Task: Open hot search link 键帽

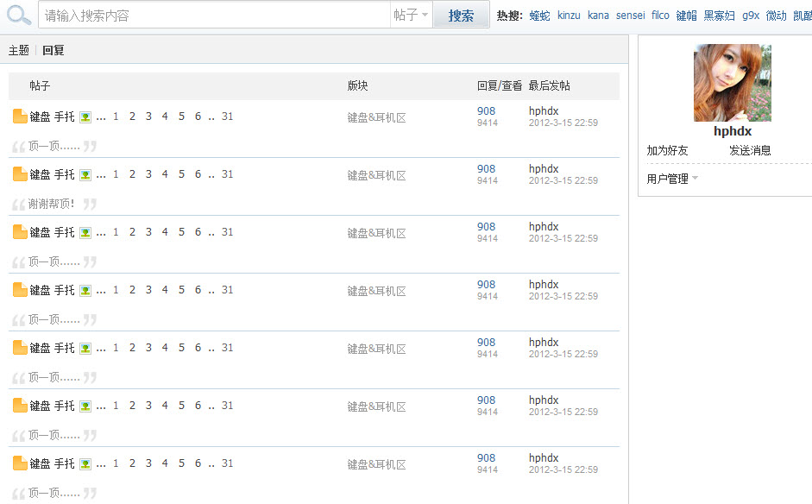Action: (687, 16)
